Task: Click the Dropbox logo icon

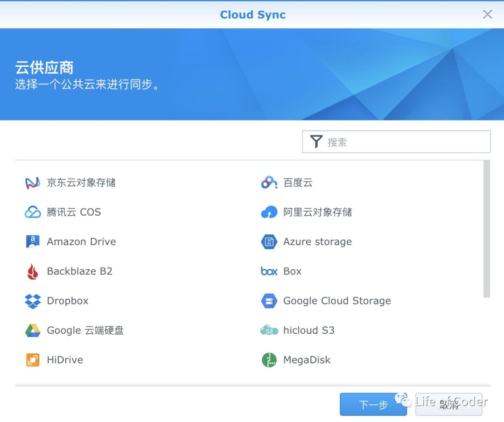Action: click(33, 301)
